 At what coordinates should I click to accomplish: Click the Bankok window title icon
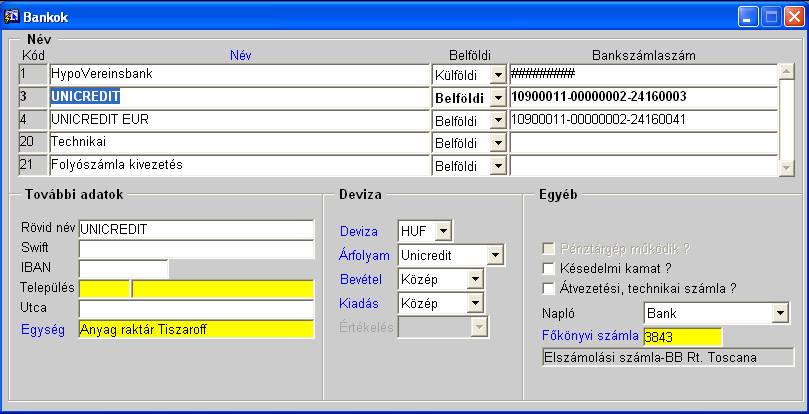pyautogui.click(x=11, y=17)
